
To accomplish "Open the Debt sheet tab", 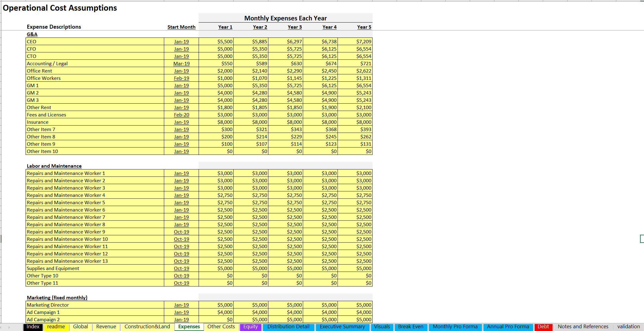I will (x=543, y=327).
